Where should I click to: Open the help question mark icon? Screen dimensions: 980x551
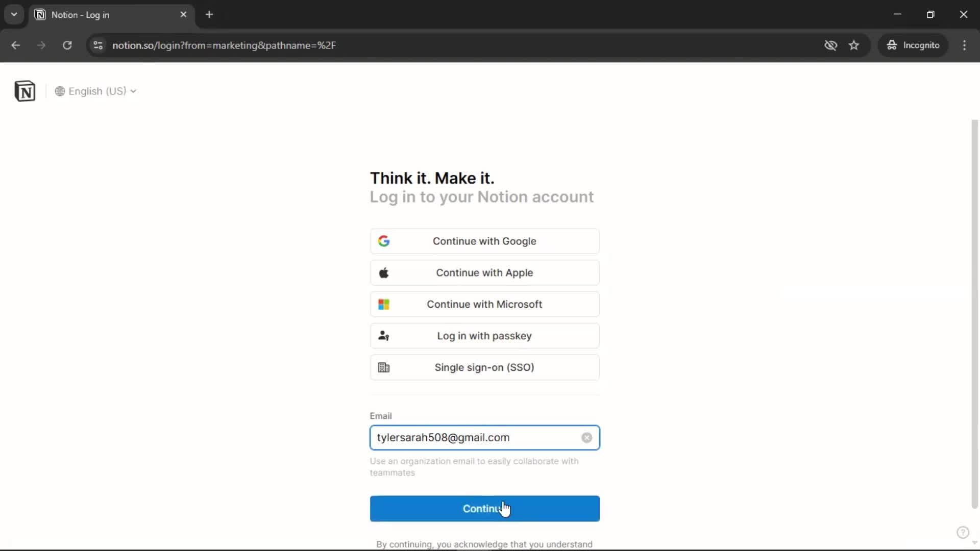[963, 533]
